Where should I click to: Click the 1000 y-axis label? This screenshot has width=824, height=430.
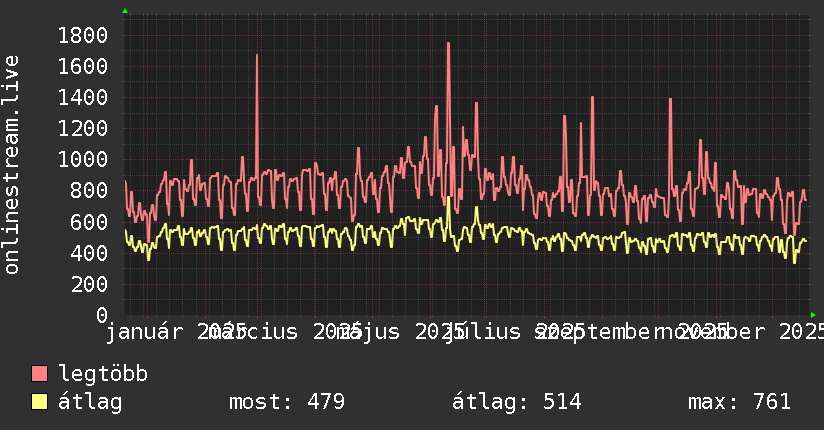point(83,160)
